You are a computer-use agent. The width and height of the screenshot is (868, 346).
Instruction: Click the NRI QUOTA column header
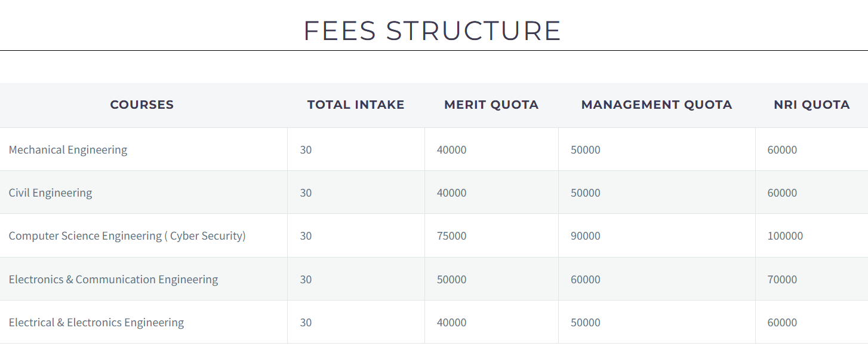point(811,105)
